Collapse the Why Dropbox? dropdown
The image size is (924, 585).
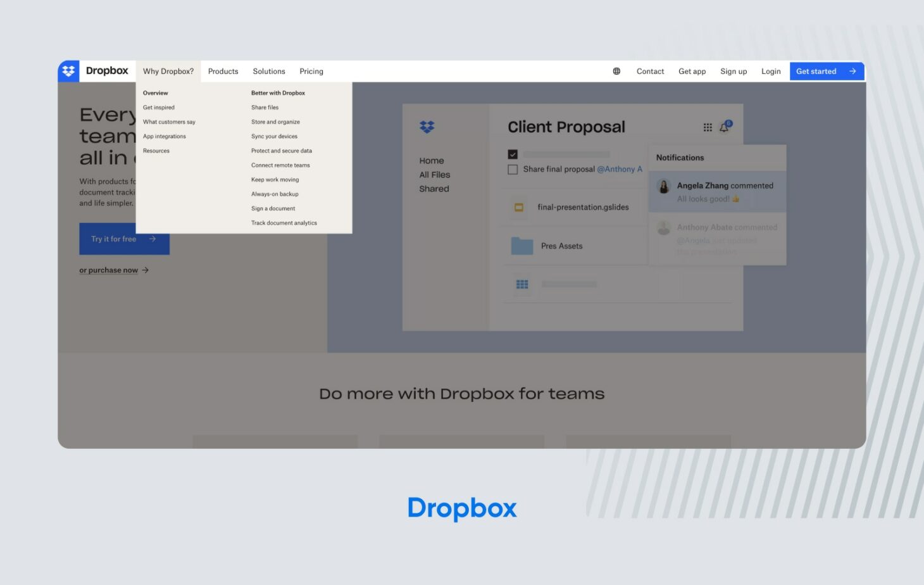click(168, 71)
